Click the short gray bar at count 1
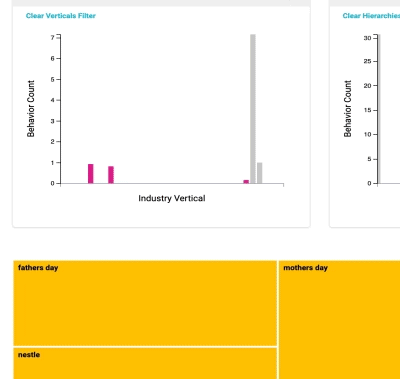This screenshot has height=379, width=400. [260, 173]
